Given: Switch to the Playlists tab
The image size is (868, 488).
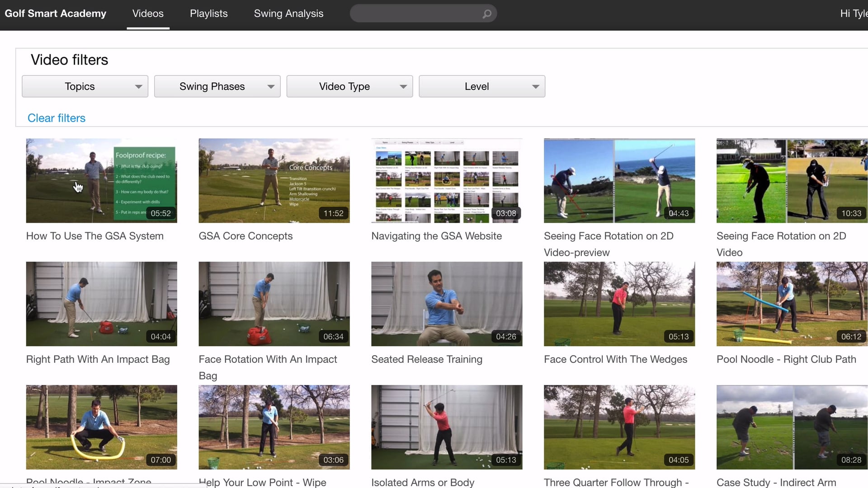Looking at the screenshot, I should pyautogui.click(x=208, y=14).
